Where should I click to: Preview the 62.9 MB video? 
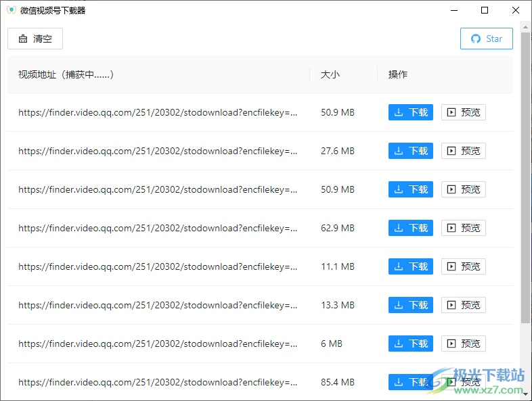463,228
